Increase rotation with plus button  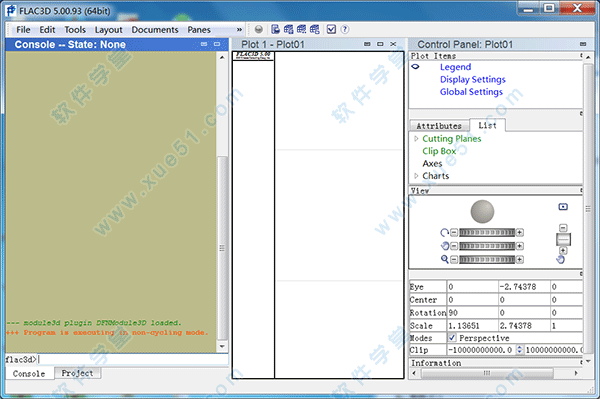(x=520, y=232)
